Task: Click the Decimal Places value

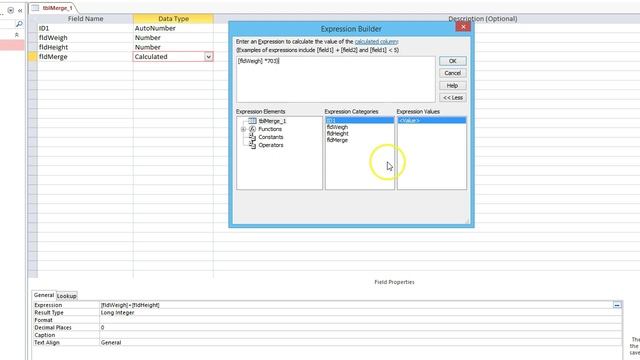Action: click(x=361, y=327)
